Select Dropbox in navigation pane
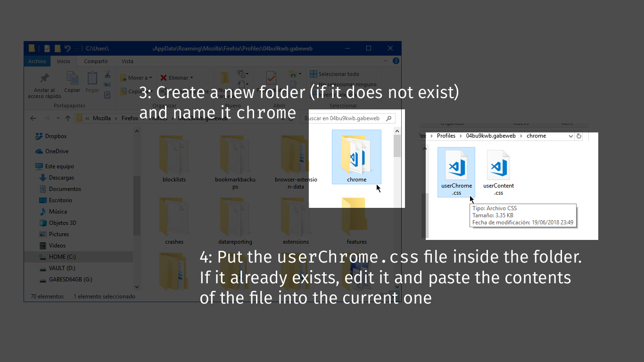 point(56,136)
